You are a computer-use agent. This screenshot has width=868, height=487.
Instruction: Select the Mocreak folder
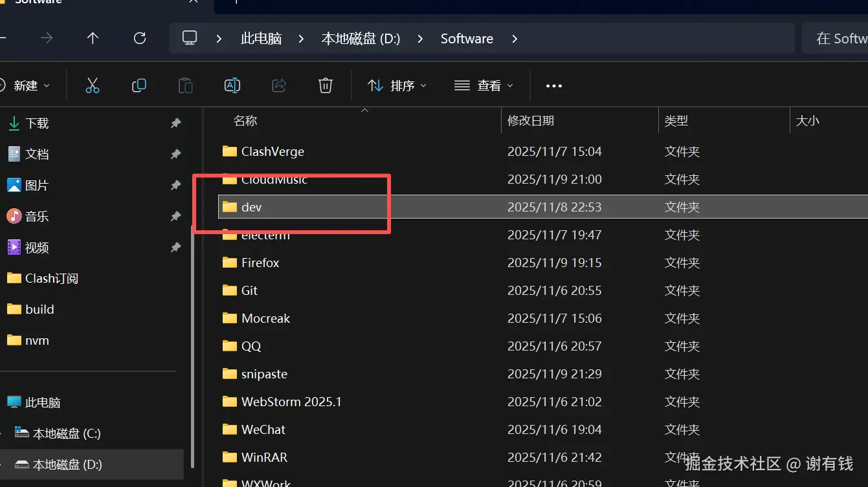click(x=265, y=318)
